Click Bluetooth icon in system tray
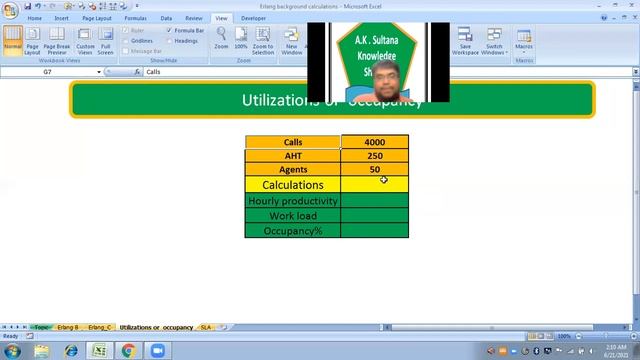This screenshot has height=360, width=640. click(x=536, y=351)
